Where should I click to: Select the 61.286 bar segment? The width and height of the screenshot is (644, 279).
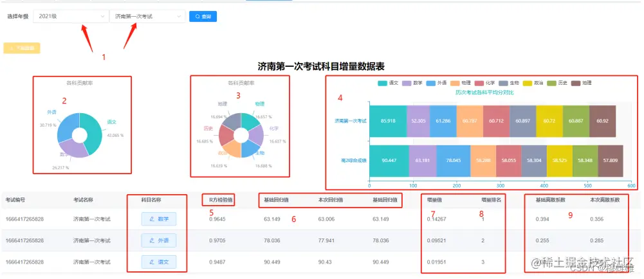443,121
